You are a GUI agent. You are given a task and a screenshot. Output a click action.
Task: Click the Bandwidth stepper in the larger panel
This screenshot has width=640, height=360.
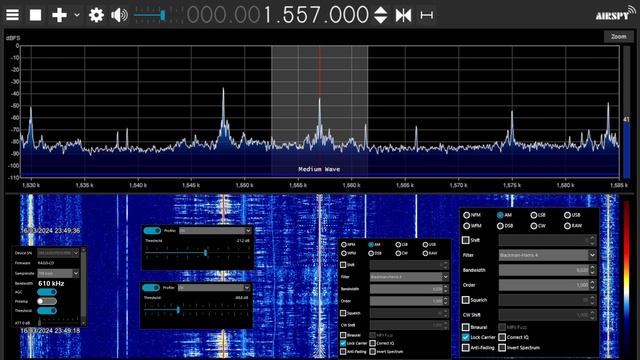click(x=592, y=270)
